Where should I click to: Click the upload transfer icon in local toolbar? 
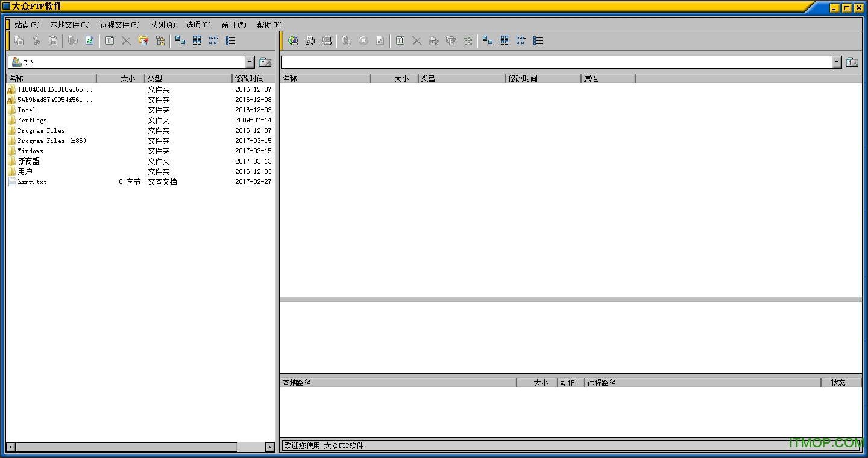pos(73,40)
